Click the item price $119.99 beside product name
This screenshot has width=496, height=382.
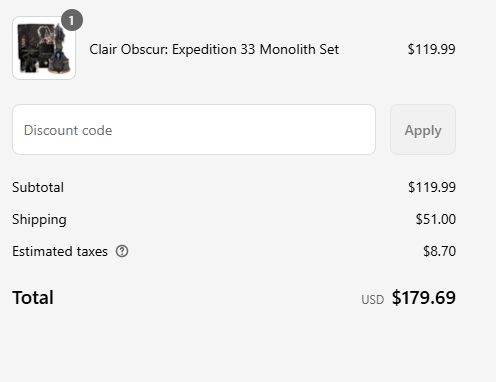tap(431, 49)
